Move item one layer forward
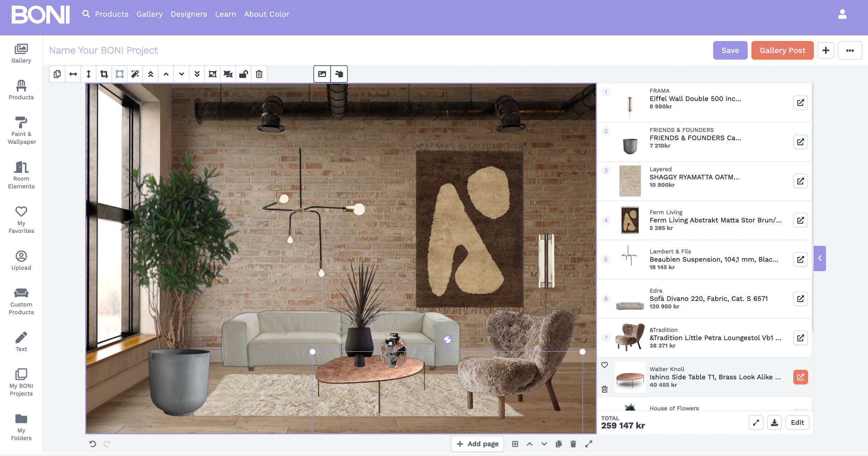 (166, 74)
